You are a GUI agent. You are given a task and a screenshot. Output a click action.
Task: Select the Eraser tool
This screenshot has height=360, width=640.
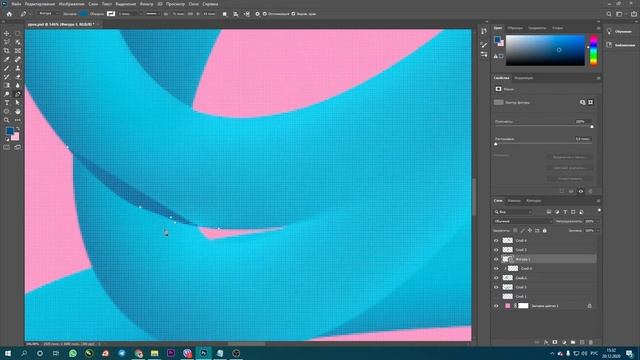click(x=18, y=77)
